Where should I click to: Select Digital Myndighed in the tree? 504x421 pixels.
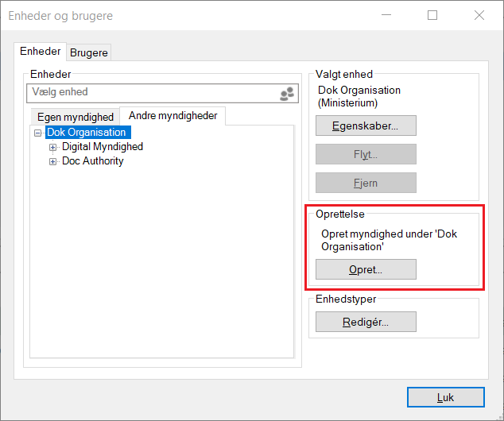point(103,147)
